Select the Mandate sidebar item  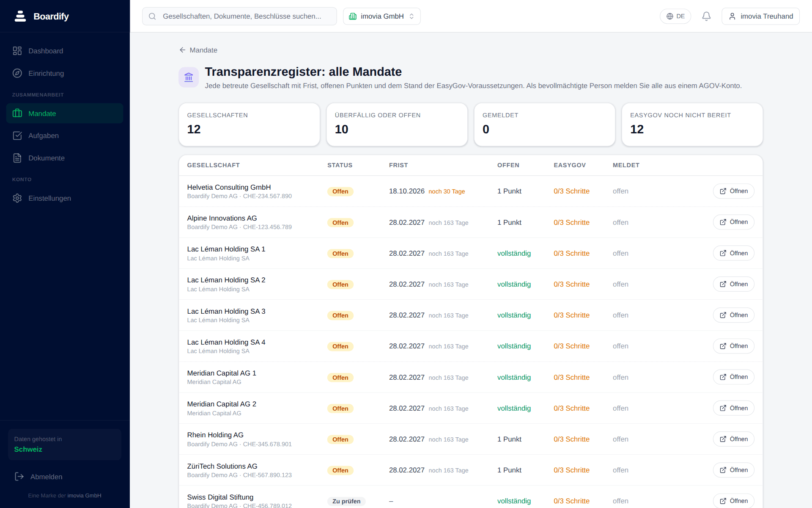[x=65, y=113]
